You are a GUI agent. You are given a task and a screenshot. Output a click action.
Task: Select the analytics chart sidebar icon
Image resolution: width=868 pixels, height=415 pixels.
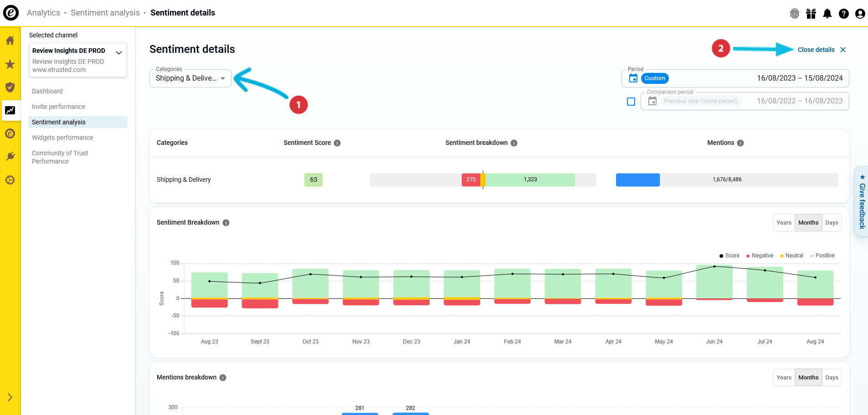(10, 110)
